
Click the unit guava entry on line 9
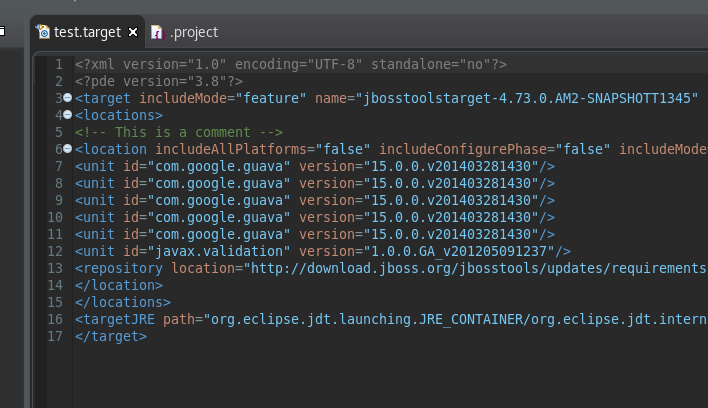pos(315,200)
